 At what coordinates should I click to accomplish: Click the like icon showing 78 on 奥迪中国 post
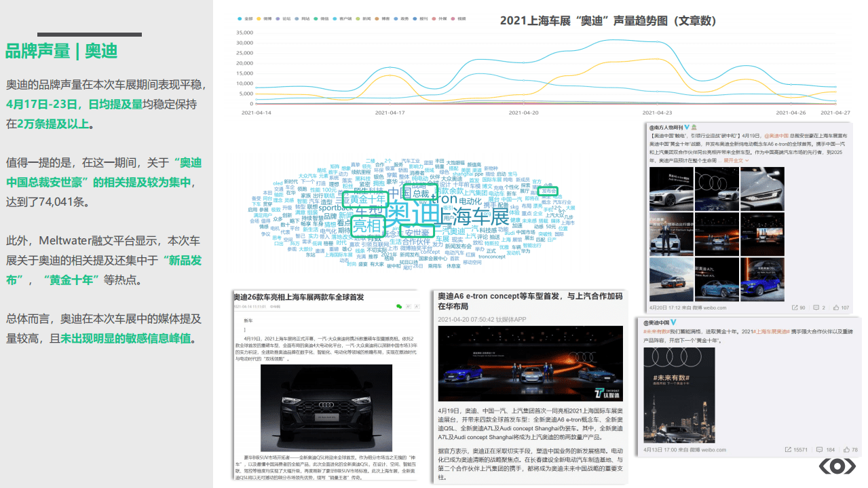click(x=847, y=449)
